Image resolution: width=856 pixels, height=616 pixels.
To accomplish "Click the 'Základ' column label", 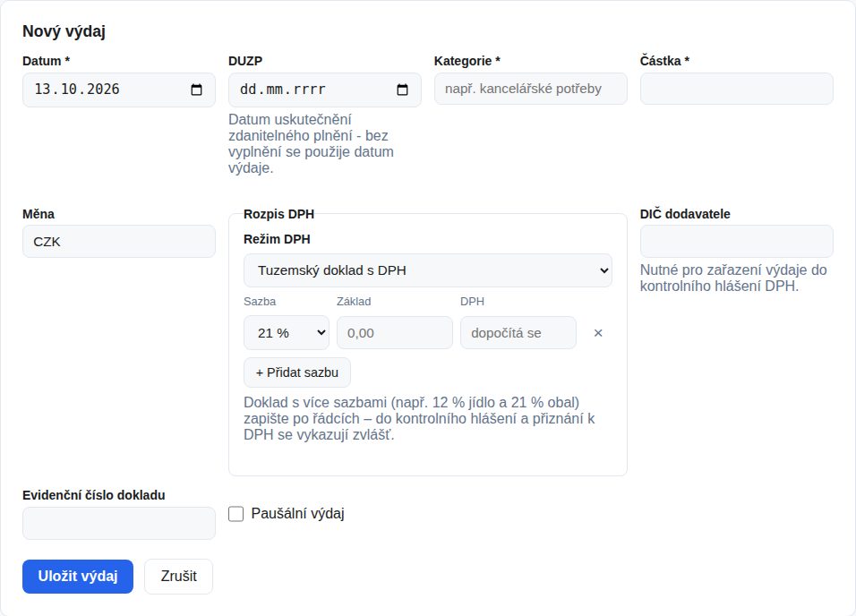I will (354, 302).
